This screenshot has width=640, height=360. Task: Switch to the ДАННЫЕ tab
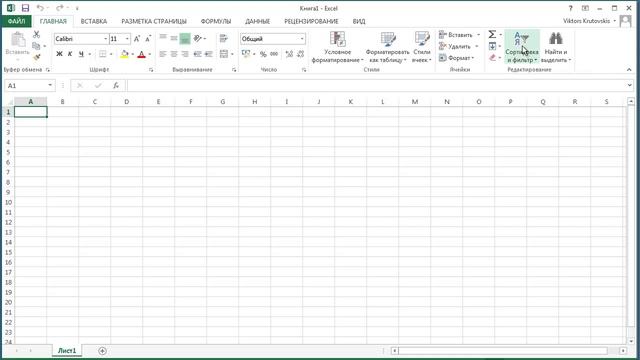click(257, 21)
